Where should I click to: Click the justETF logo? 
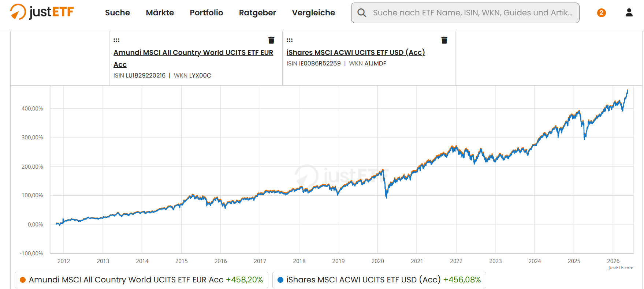(x=42, y=12)
